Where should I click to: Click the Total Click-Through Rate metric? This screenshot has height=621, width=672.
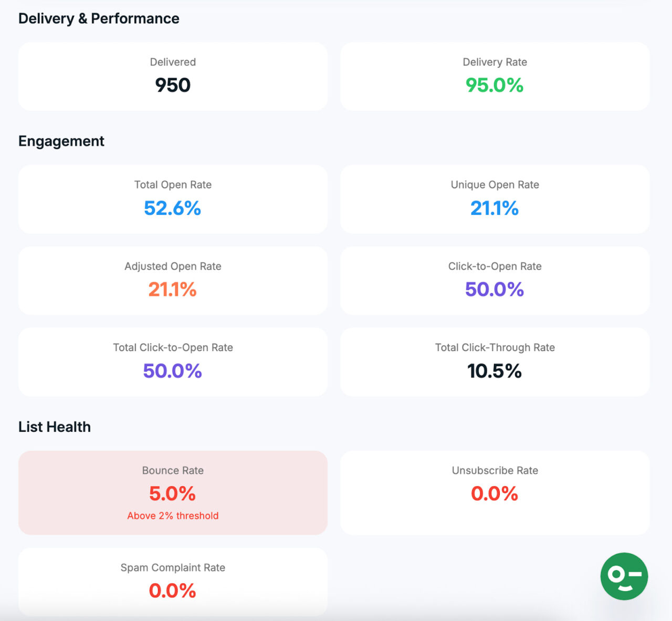(495, 362)
